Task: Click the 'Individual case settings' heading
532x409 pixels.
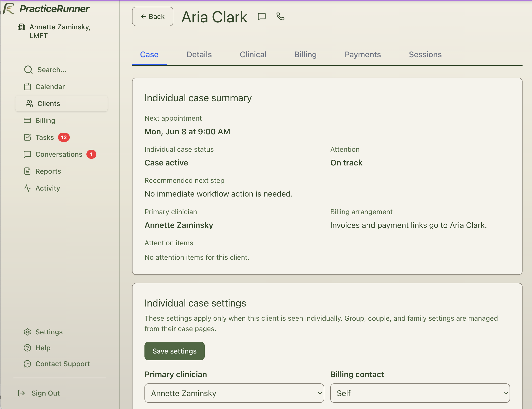Action: point(195,303)
